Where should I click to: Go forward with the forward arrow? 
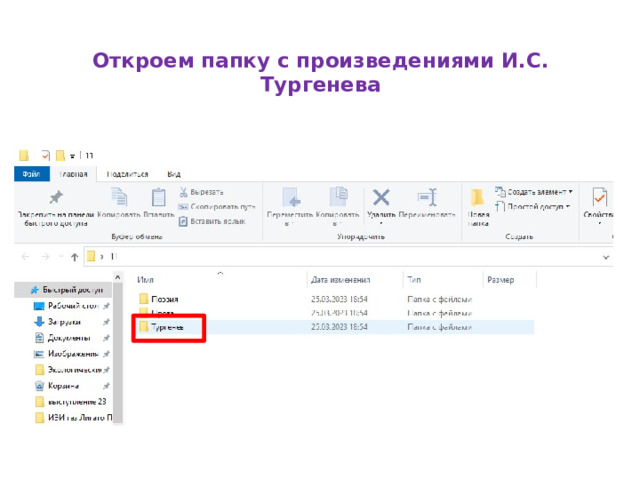click(x=45, y=257)
